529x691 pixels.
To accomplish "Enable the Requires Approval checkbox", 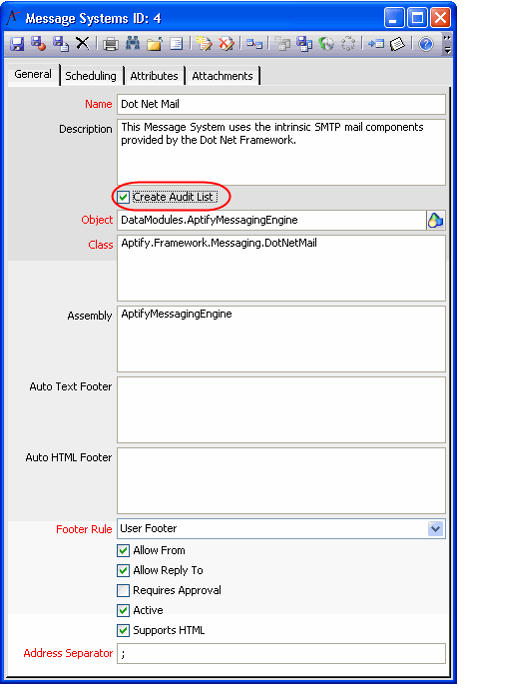I will click(x=123, y=590).
